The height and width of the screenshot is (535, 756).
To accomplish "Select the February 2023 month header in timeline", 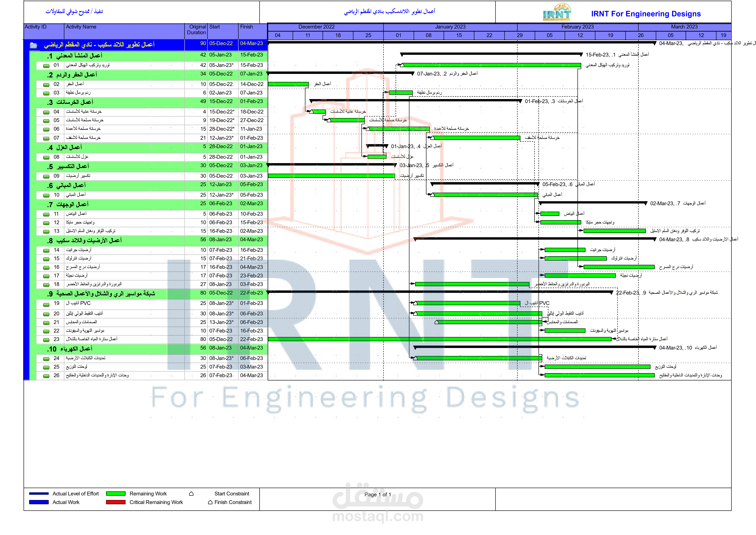I will tap(578, 27).
